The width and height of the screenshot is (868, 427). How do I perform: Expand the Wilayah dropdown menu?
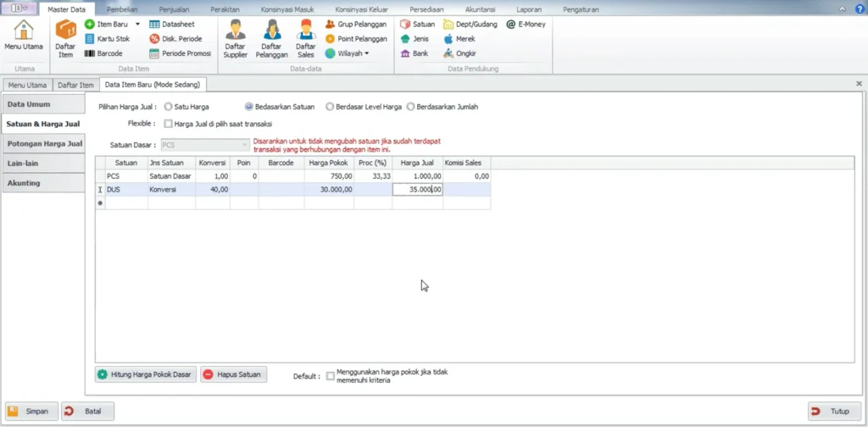tap(367, 53)
